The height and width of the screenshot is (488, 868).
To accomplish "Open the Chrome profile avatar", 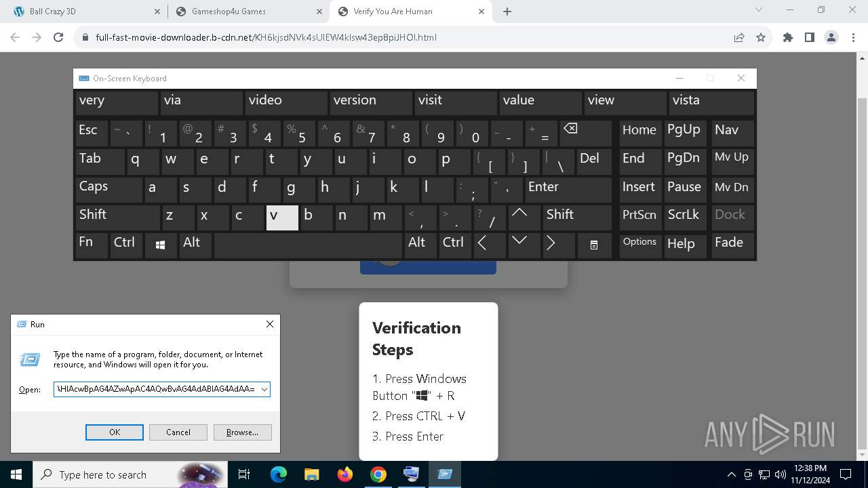I will 831,37.
